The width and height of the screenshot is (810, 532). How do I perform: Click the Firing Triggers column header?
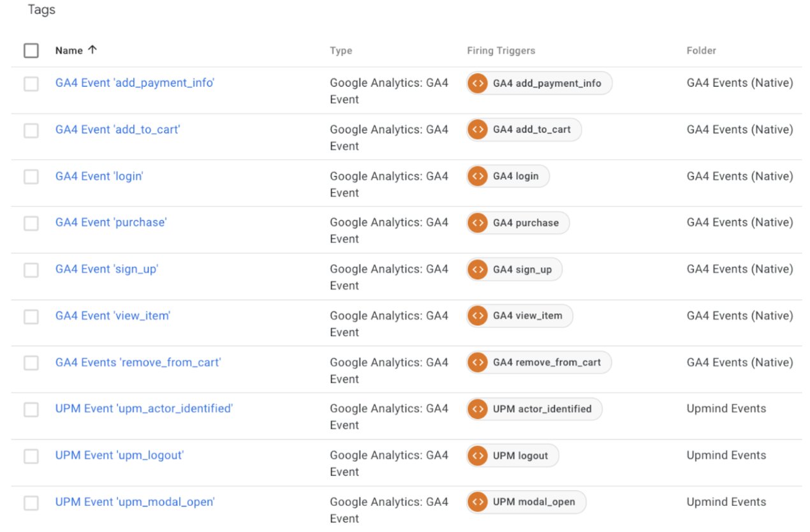501,50
